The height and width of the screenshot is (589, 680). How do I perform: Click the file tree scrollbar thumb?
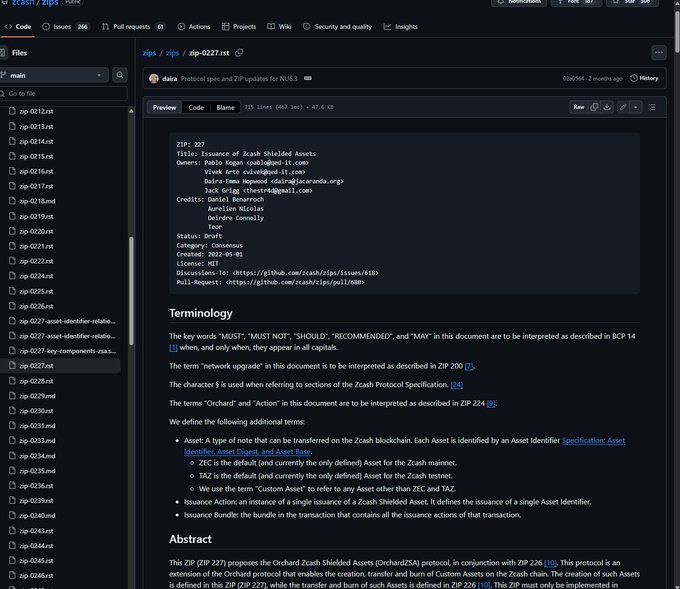point(131,291)
